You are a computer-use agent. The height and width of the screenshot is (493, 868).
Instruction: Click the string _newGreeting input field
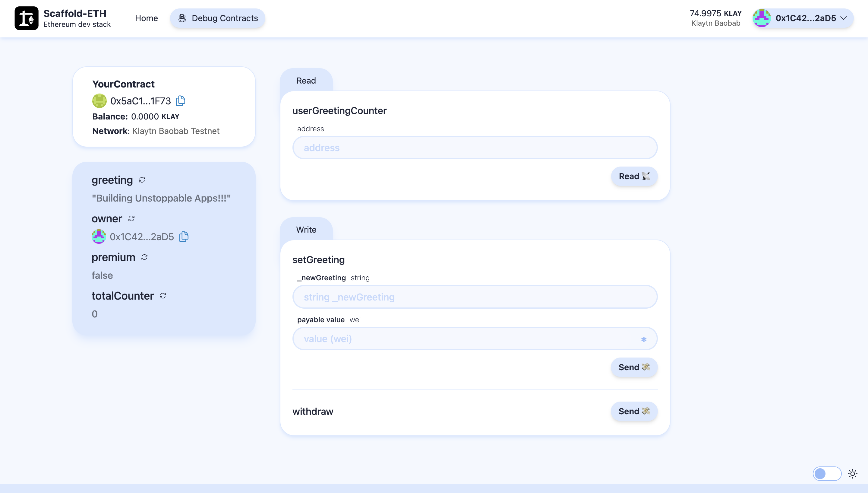pyautogui.click(x=475, y=297)
